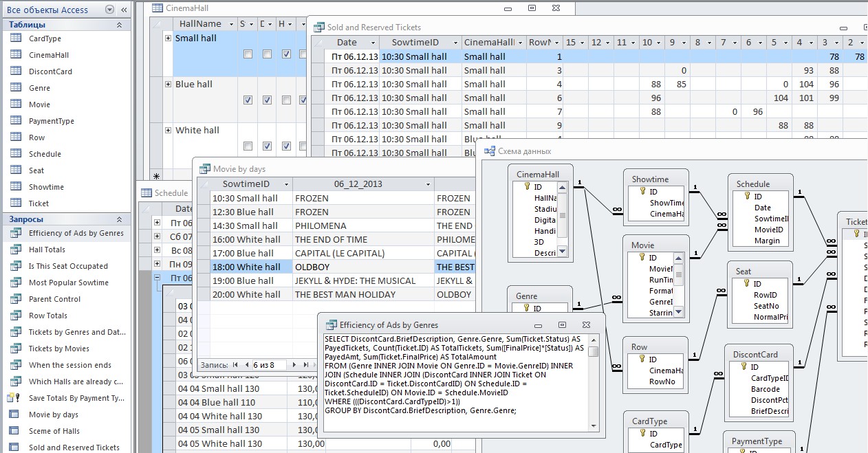Screen dimensions: 868x453
Task: Go to next record in Movie by days navigator
Action: coord(294,365)
